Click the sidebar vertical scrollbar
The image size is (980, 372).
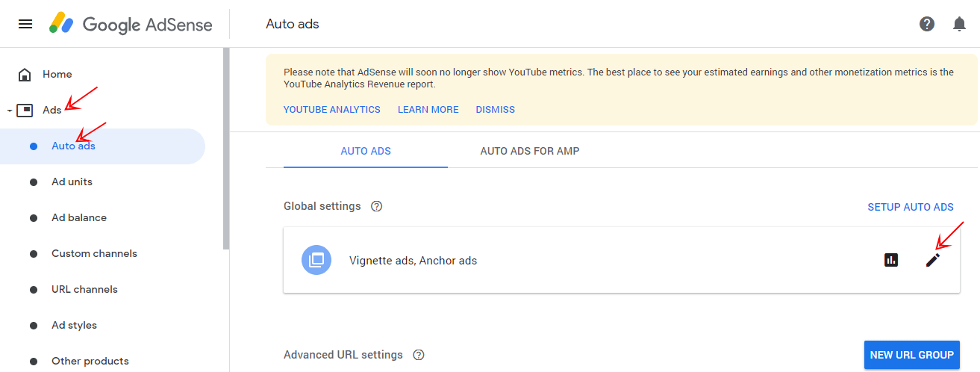point(226,148)
